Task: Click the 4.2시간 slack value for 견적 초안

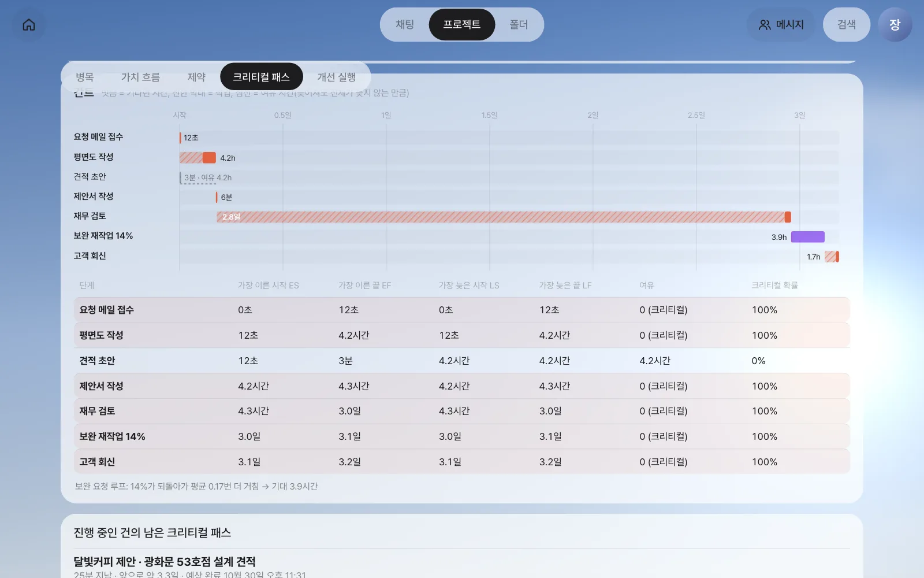Action: click(655, 361)
